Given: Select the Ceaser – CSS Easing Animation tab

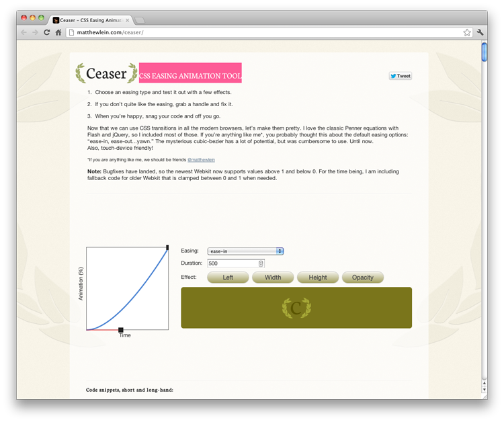Looking at the screenshot, I should pos(91,20).
